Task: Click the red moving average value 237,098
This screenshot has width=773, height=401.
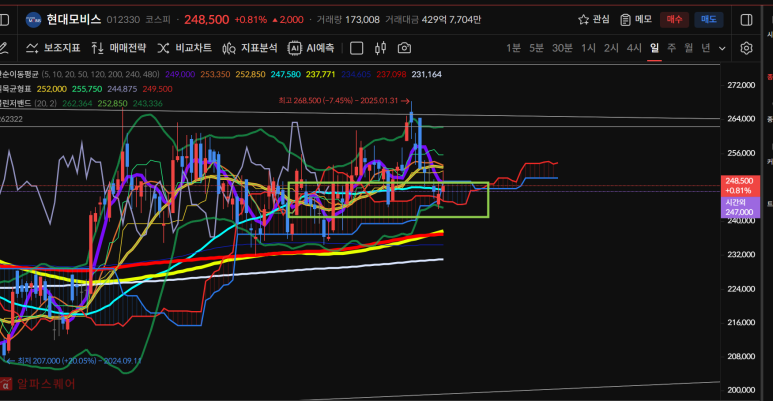Action: click(x=391, y=74)
